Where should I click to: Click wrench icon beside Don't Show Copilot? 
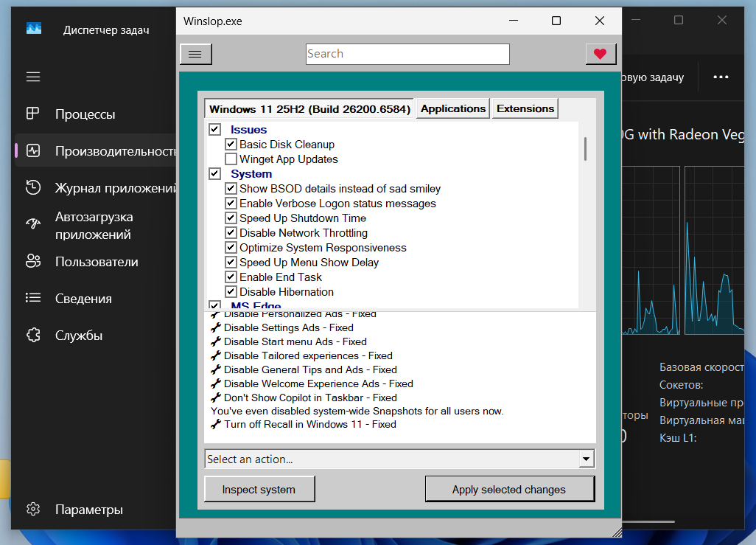tap(216, 398)
